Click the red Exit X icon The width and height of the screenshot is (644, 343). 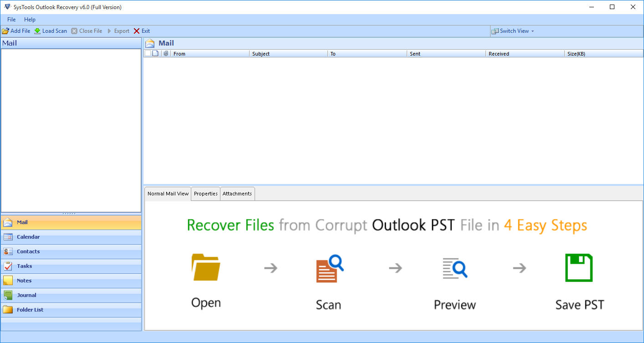(x=137, y=31)
